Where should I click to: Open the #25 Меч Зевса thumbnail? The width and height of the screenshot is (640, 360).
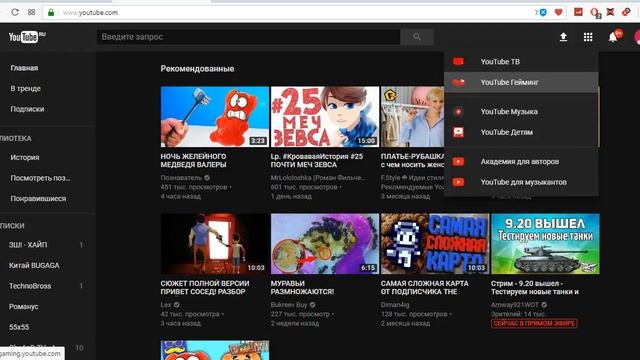click(x=325, y=116)
